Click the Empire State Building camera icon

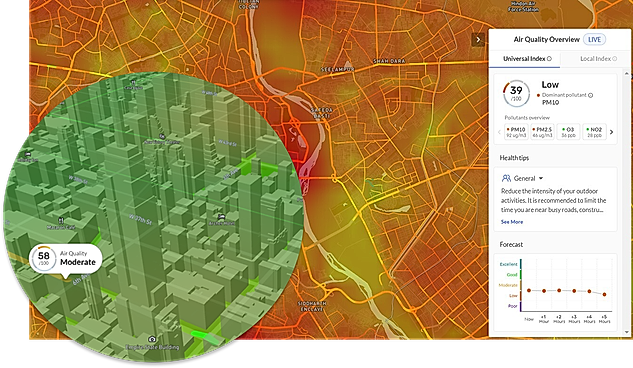(x=152, y=339)
